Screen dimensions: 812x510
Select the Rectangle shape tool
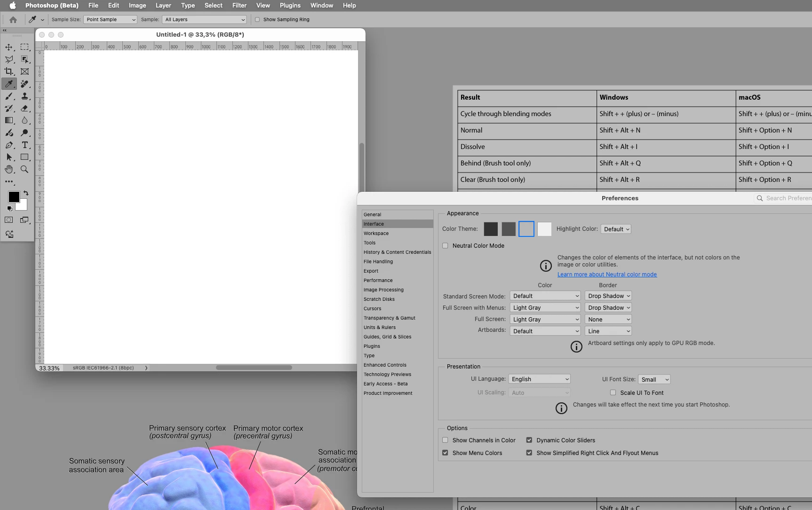(25, 157)
